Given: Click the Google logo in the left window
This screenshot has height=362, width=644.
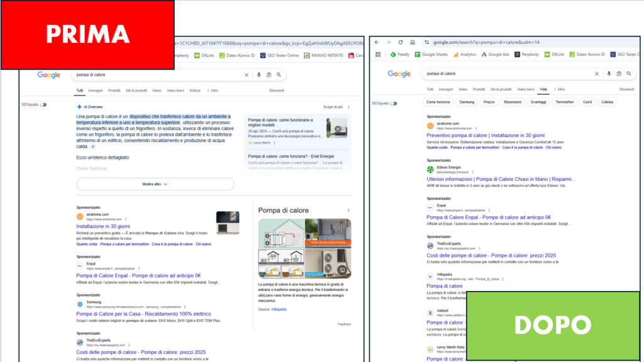Looking at the screenshot, I should [48, 75].
